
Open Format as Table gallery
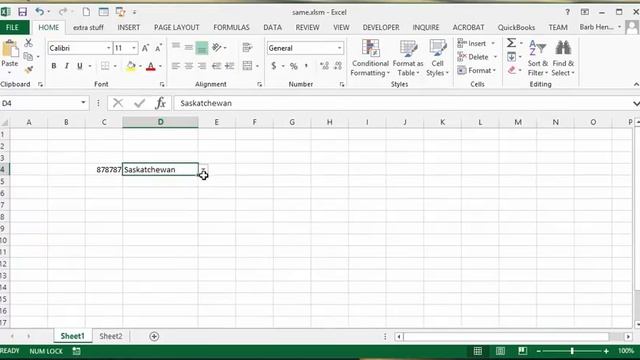(x=408, y=58)
